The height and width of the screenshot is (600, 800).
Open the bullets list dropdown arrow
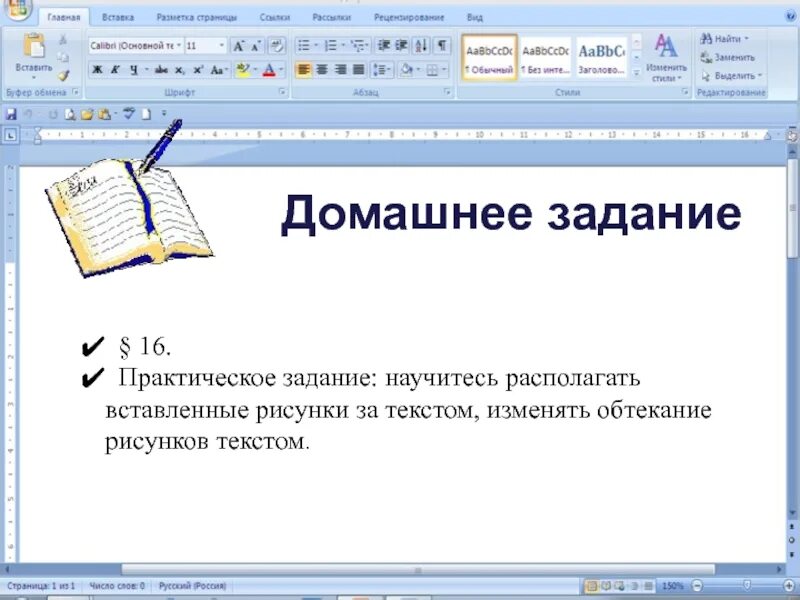pos(315,45)
